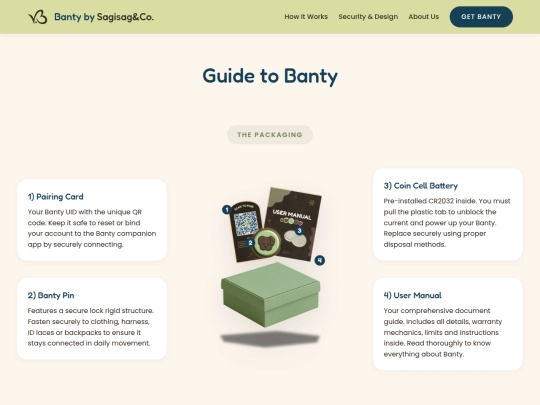Viewport: 540px width, 405px height.
Task: Go to How It Works page
Action: [x=306, y=17]
